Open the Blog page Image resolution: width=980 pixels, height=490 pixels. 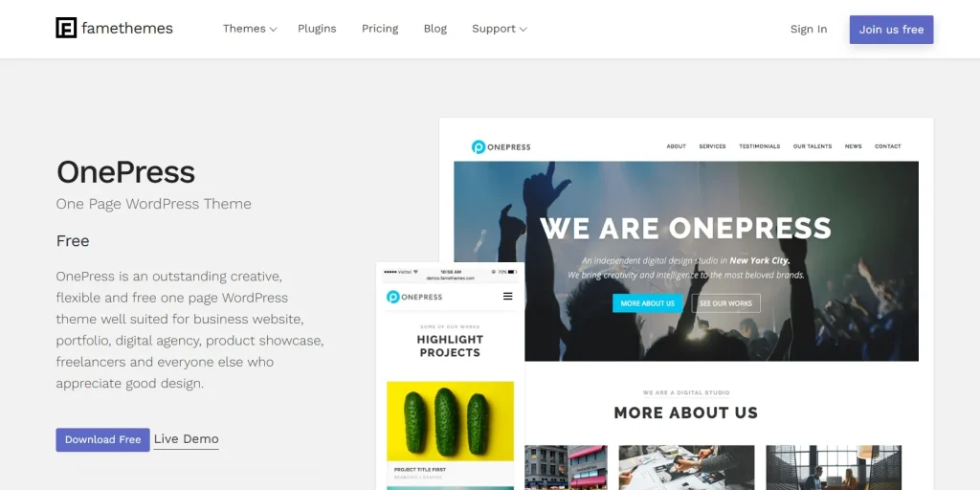click(x=435, y=29)
